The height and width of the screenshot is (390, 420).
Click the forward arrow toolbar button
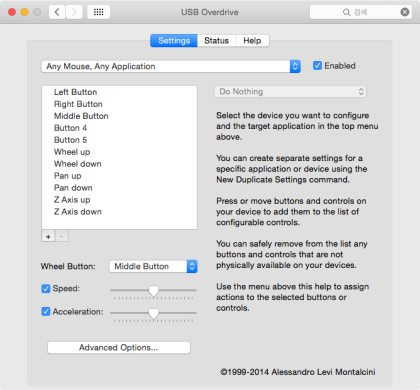pos(74,12)
